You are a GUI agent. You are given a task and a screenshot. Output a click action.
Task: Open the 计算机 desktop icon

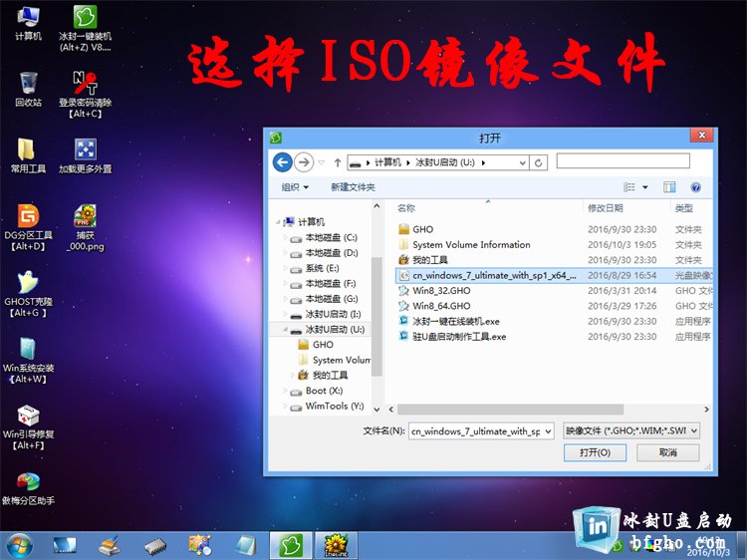(28, 23)
